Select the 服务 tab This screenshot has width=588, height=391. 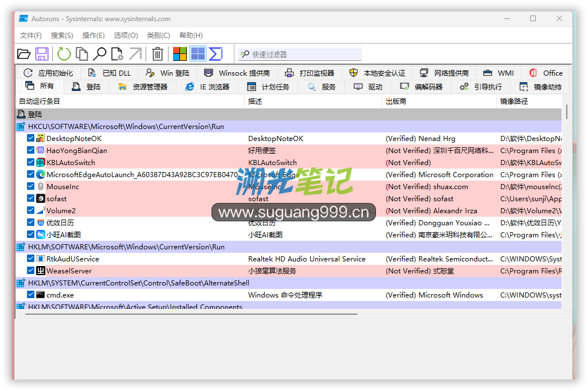tap(322, 87)
